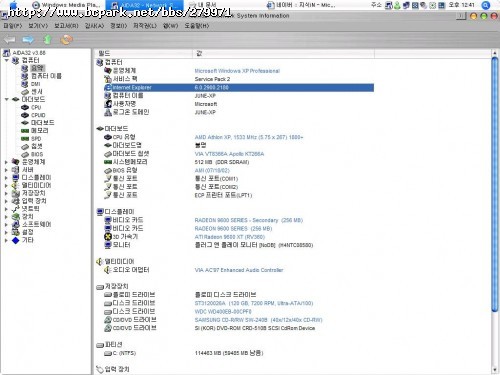This screenshot has width=500, height=375.
Task: Open the 보고서(R) menu
Action: (x=66, y=26)
